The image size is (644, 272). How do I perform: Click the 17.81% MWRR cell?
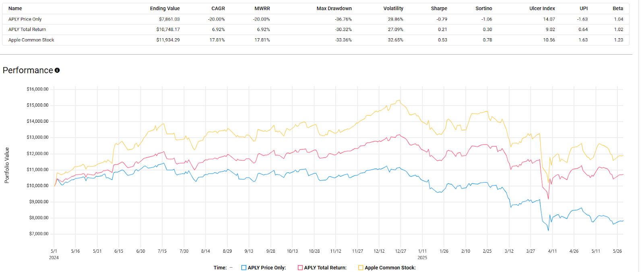coord(262,40)
